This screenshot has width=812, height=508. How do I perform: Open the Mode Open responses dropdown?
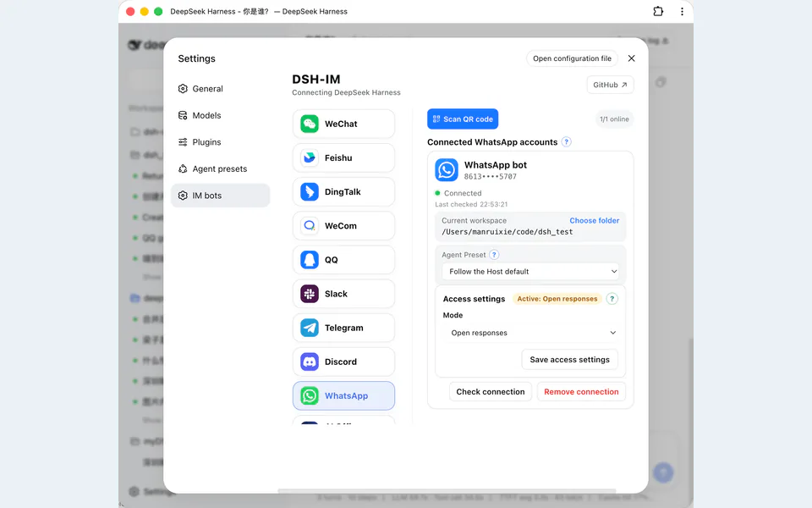tap(530, 333)
